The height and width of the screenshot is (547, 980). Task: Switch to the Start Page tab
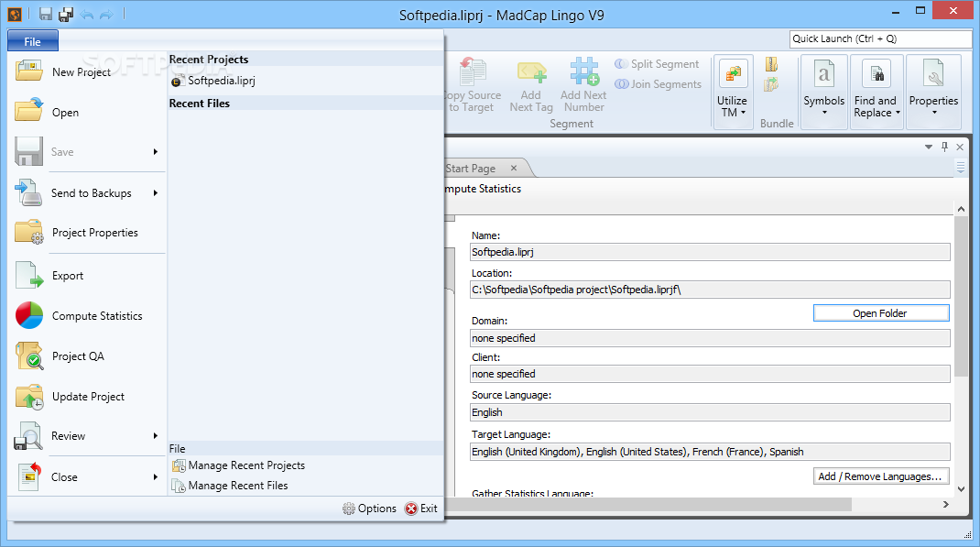coord(471,169)
